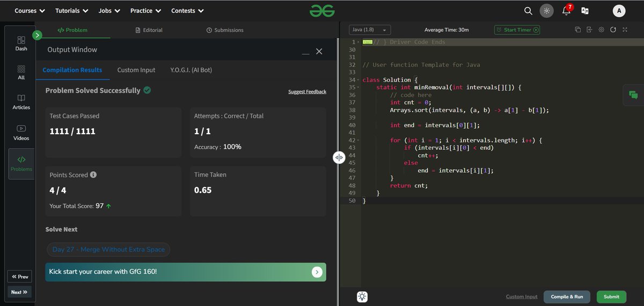This screenshot has height=306, width=644.
Task: Open the green chat bubble icon
Action: tap(633, 95)
